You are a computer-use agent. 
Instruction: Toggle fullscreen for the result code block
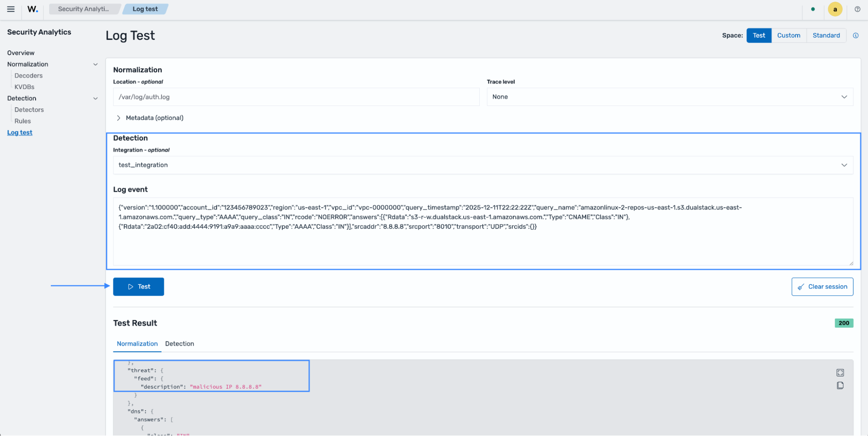point(840,373)
